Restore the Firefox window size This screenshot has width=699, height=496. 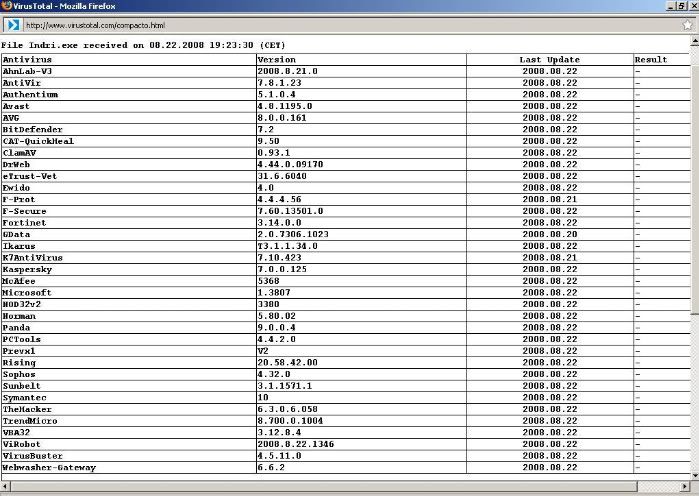[682, 6]
